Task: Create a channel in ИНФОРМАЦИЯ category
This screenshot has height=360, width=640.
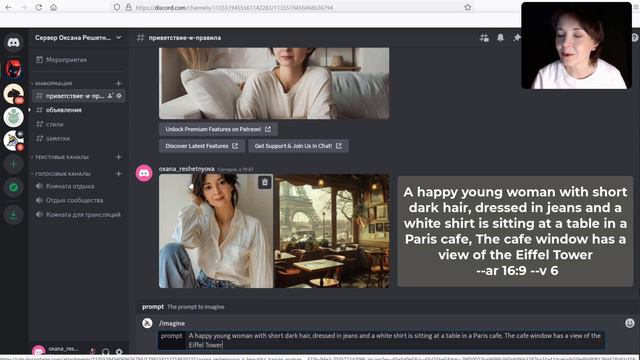Action: pyautogui.click(x=118, y=83)
